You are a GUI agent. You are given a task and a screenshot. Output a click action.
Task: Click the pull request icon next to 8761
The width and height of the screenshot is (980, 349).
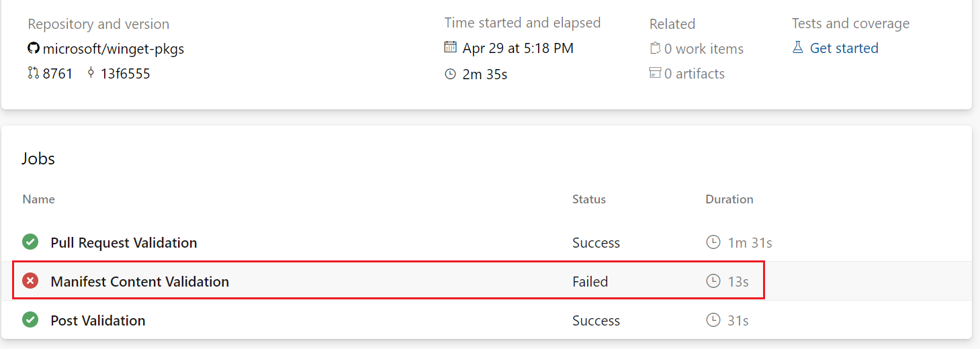pos(34,74)
